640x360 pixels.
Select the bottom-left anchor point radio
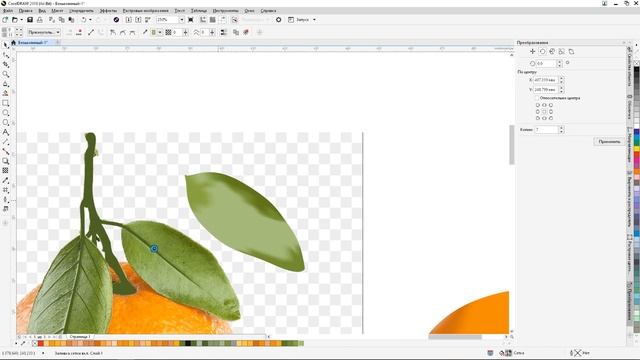(x=538, y=118)
